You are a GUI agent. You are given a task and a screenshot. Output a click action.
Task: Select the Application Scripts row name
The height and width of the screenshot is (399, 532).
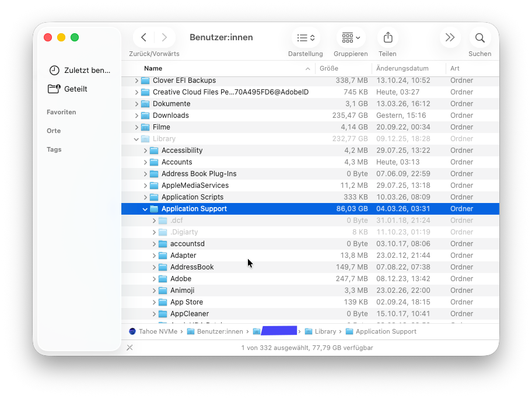192,197
